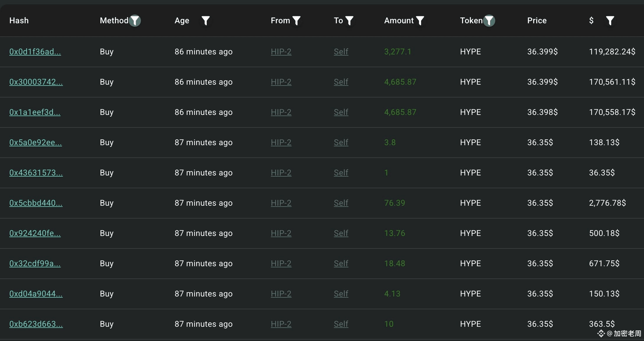The height and width of the screenshot is (341, 644).
Task: Open transaction hash 0xb623d663...
Action: coord(36,324)
